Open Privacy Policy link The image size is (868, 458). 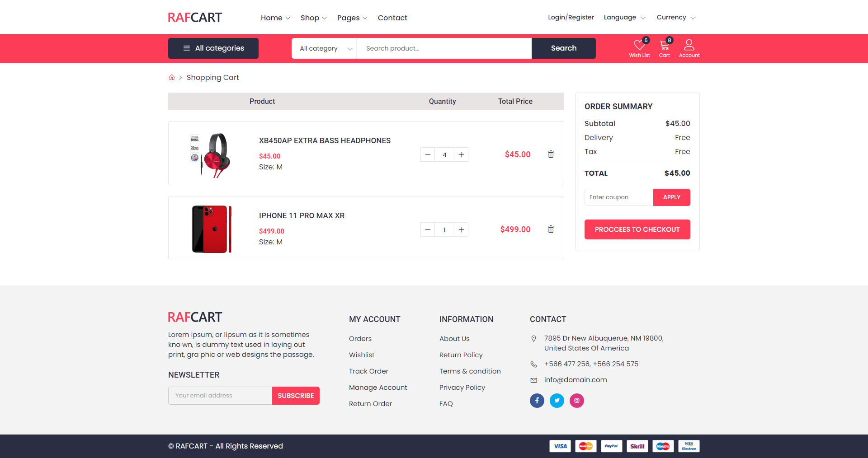[462, 388]
